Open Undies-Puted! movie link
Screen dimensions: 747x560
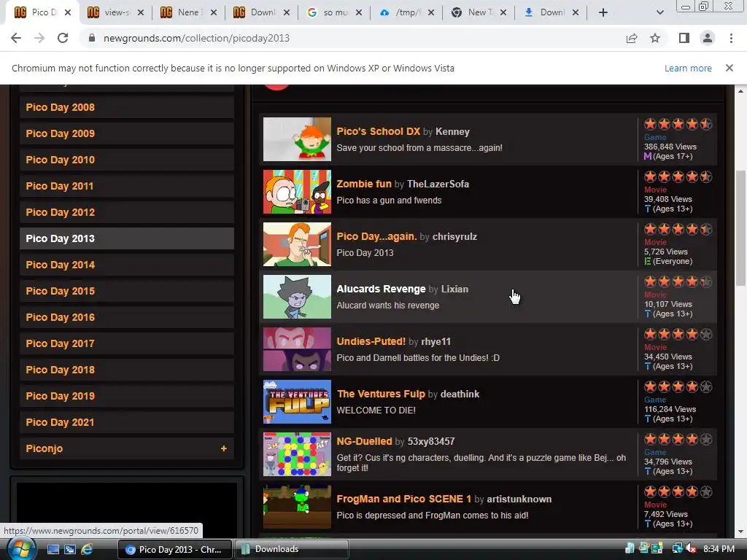371,341
